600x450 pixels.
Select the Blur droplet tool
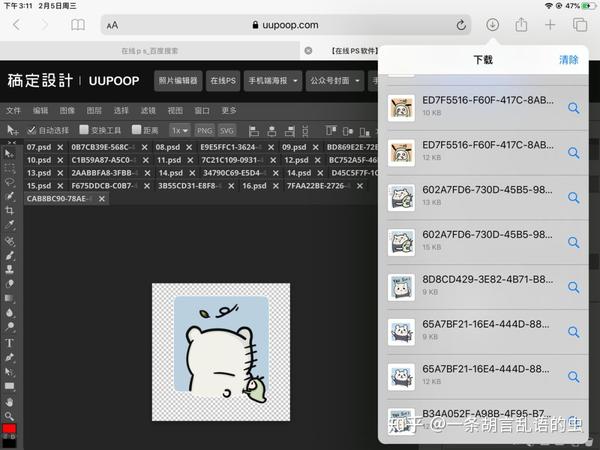pyautogui.click(x=10, y=313)
